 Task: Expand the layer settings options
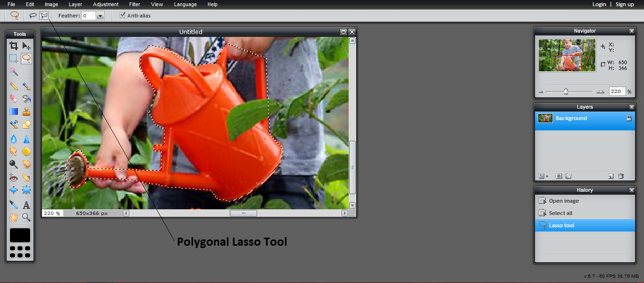tap(542, 176)
